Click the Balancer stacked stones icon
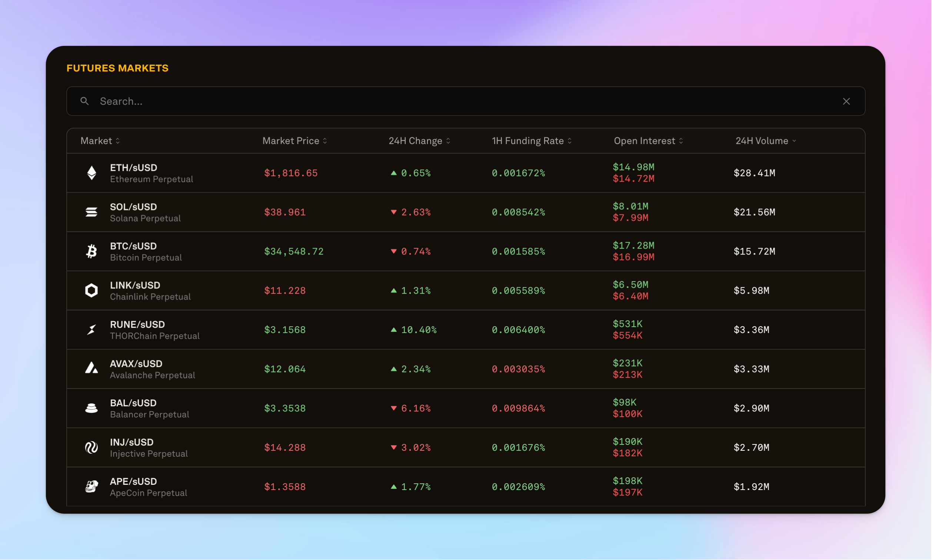Image resolution: width=932 pixels, height=560 pixels. pos(92,408)
